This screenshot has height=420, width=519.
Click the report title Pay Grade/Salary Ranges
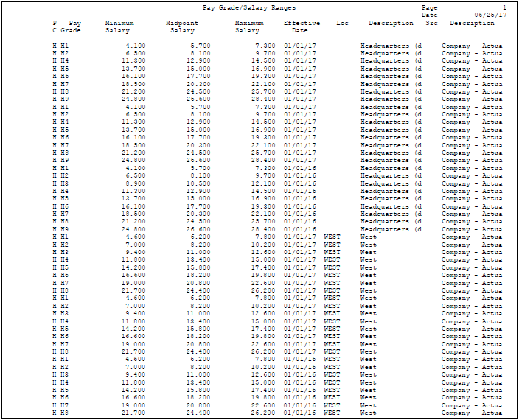[x=249, y=7]
